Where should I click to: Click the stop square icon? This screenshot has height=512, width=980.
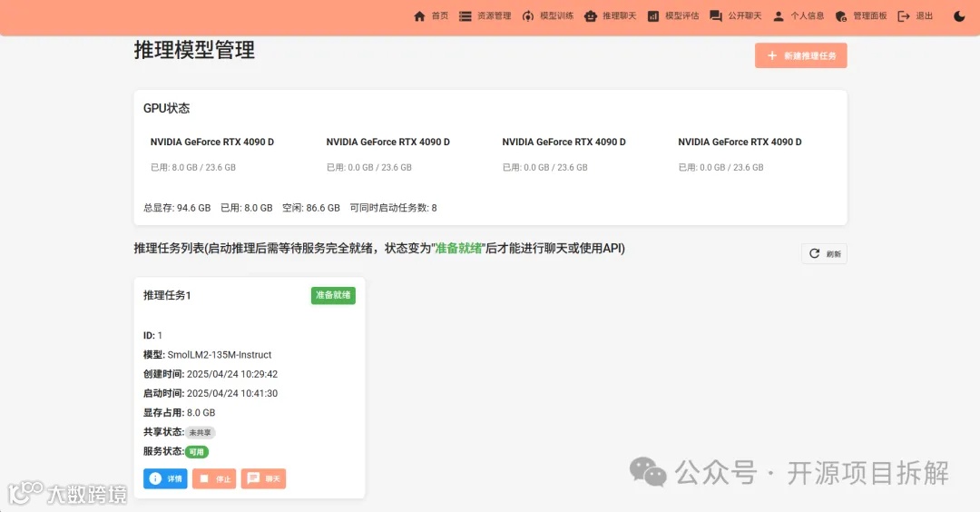pos(204,478)
